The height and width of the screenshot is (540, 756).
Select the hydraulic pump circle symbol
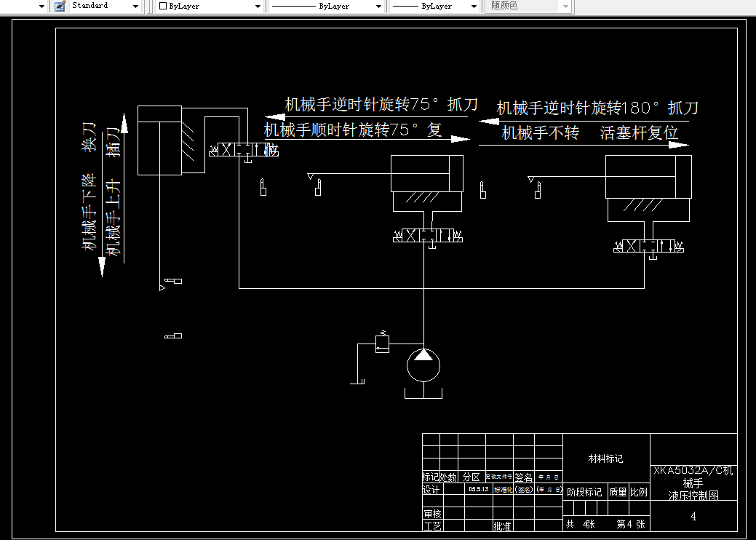click(423, 368)
